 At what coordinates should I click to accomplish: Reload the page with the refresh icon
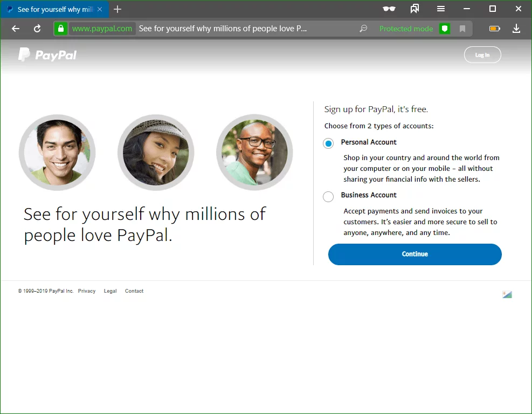[37, 29]
